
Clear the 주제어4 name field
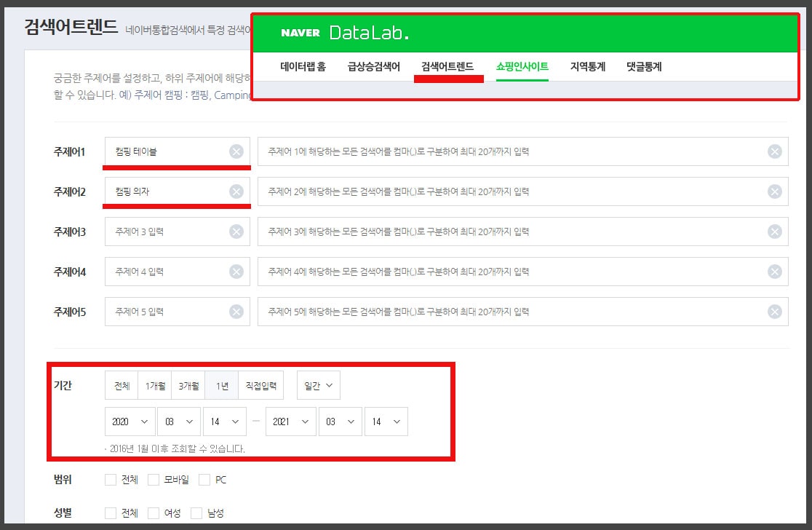coord(236,272)
